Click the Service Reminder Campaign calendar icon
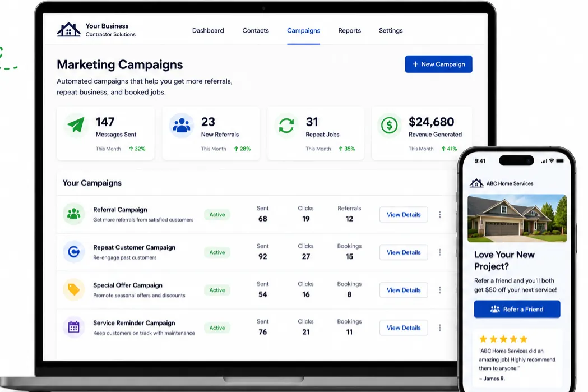 coord(73,327)
